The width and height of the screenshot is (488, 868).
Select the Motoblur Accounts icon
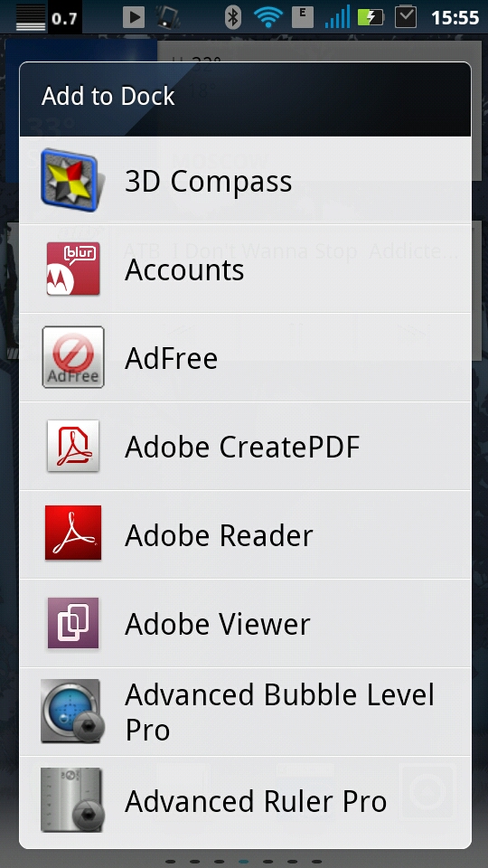(x=72, y=269)
